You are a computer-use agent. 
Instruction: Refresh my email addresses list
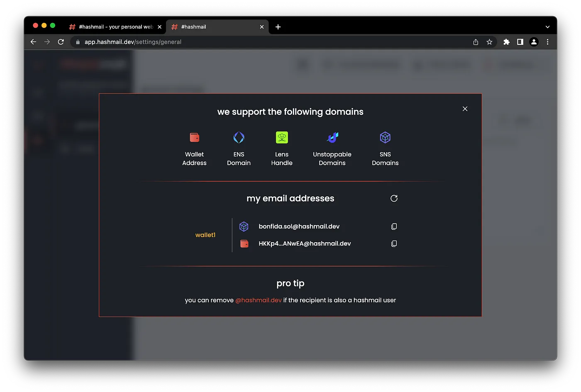click(x=394, y=198)
